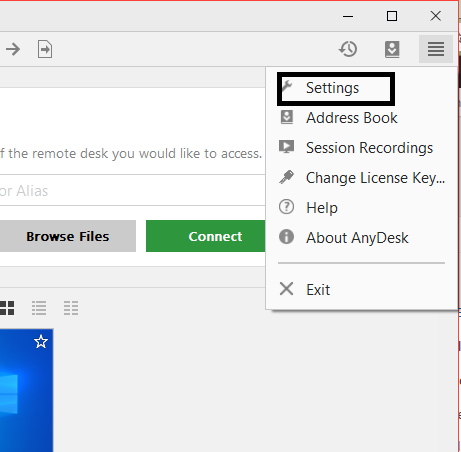This screenshot has width=461, height=452.
Task: Click the green Connect button
Action: pos(206,236)
